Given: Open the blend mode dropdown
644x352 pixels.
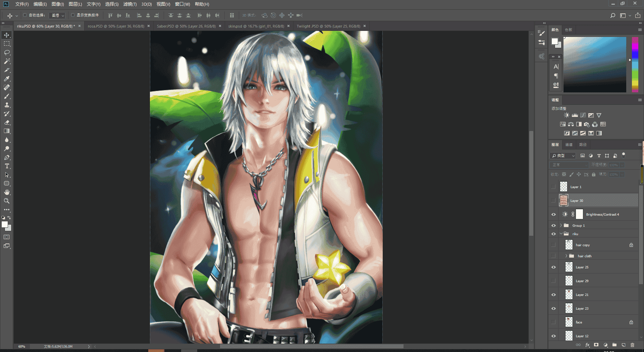Looking at the screenshot, I should point(569,165).
